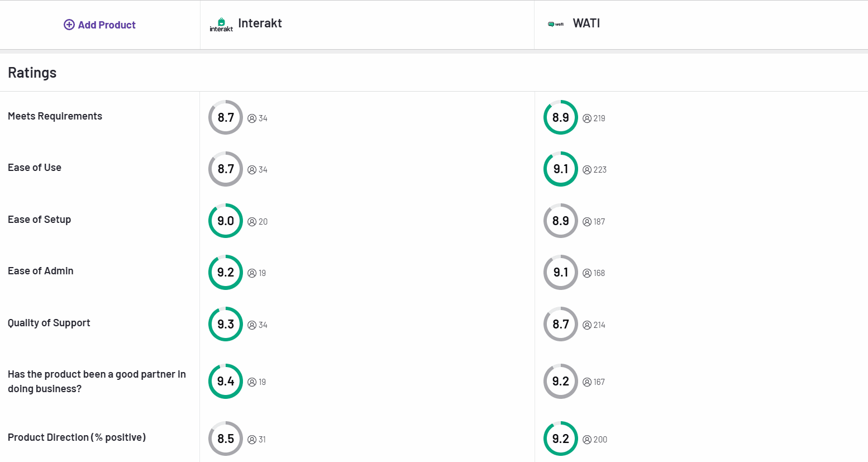
Task: Click the WATI logo icon
Action: 556,24
